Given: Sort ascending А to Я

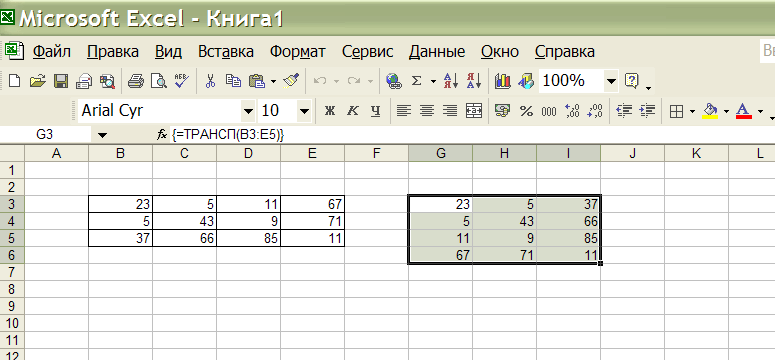Looking at the screenshot, I should click(451, 81).
